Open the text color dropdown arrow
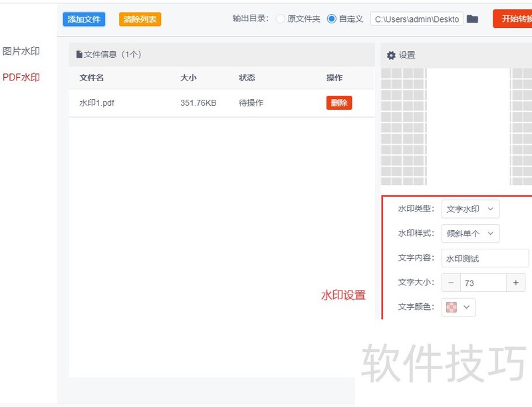 pos(467,307)
